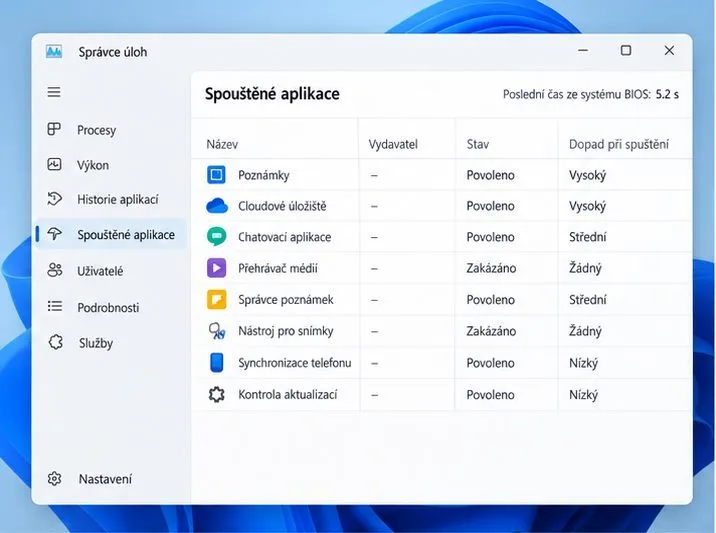Click the Chatovací aplikace icon
Viewport: 716px width, 533px height.
pos(216,237)
